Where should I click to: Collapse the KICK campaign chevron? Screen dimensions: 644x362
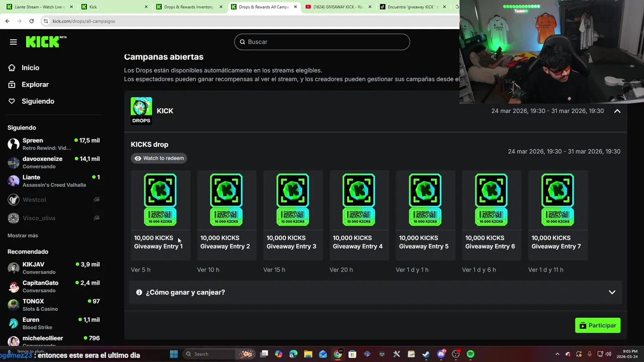point(617,111)
